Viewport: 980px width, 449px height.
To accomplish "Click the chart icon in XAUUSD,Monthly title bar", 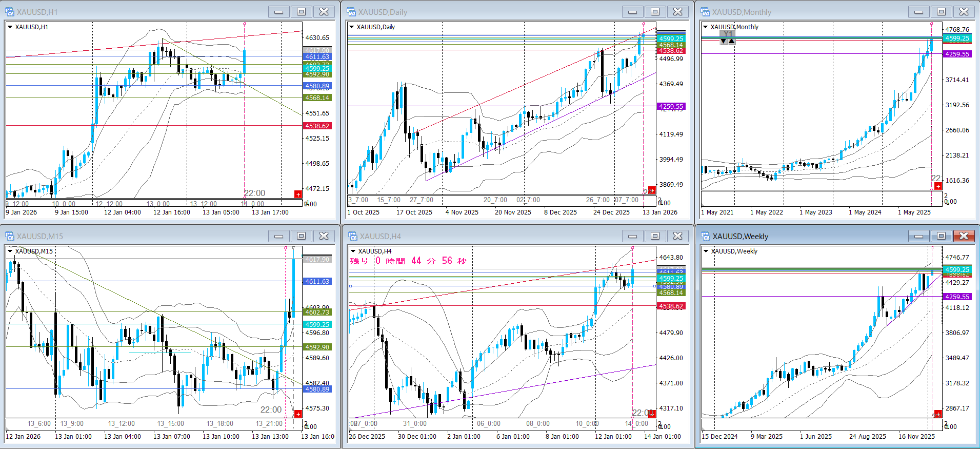I will (705, 12).
